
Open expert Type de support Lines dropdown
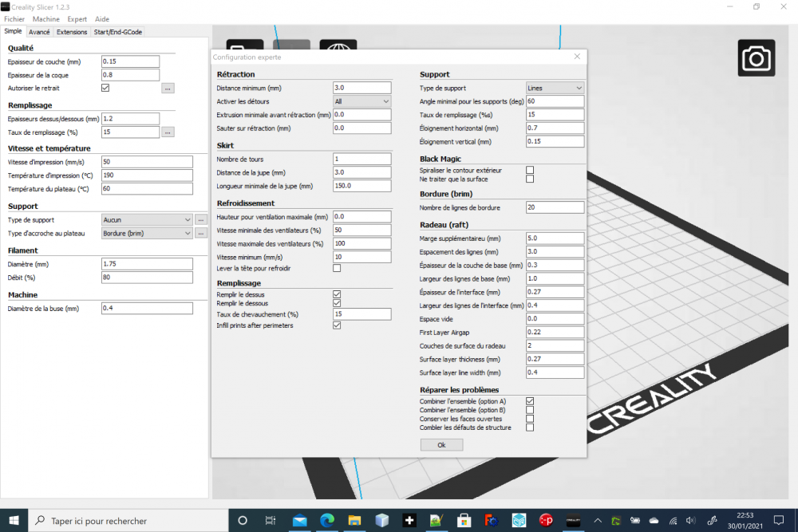coord(555,88)
